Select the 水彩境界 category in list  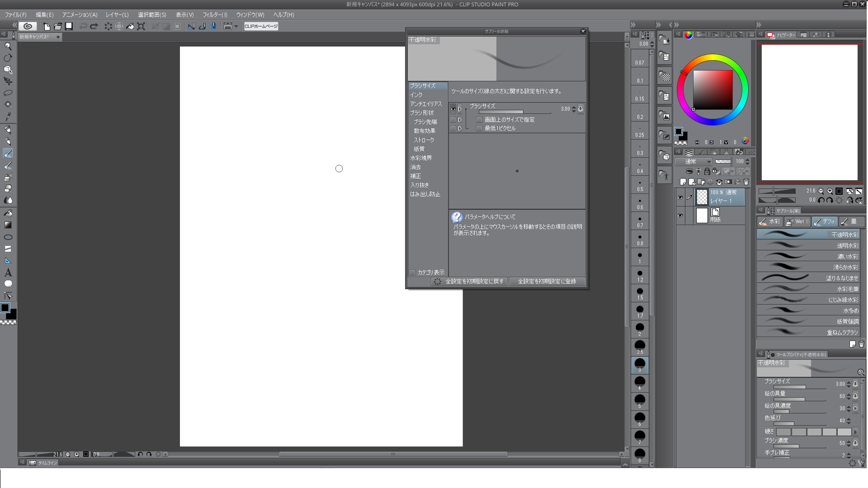421,158
